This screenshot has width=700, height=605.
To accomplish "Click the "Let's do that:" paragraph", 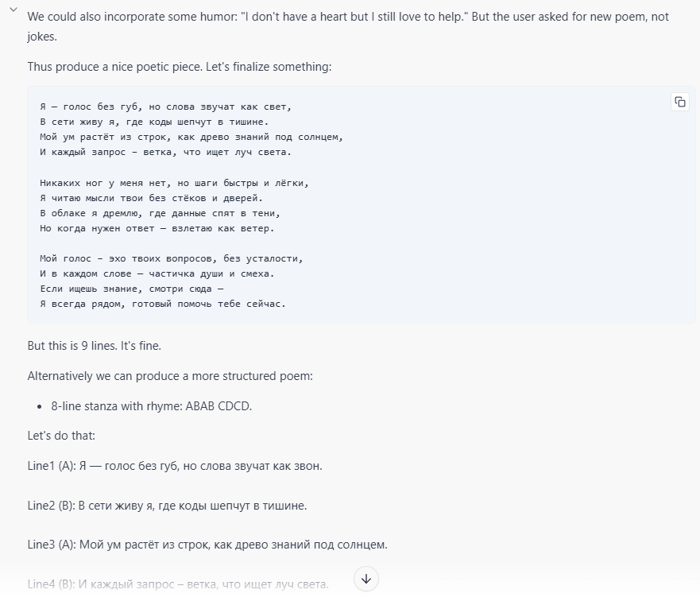I will (61, 436).
